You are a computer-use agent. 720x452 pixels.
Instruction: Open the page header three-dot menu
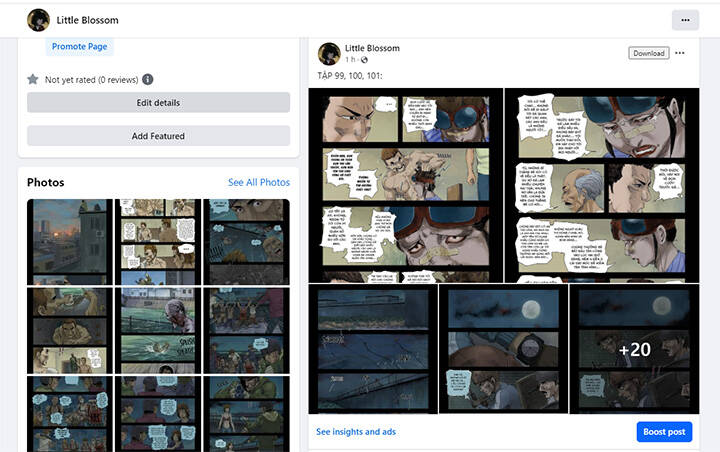tap(684, 19)
